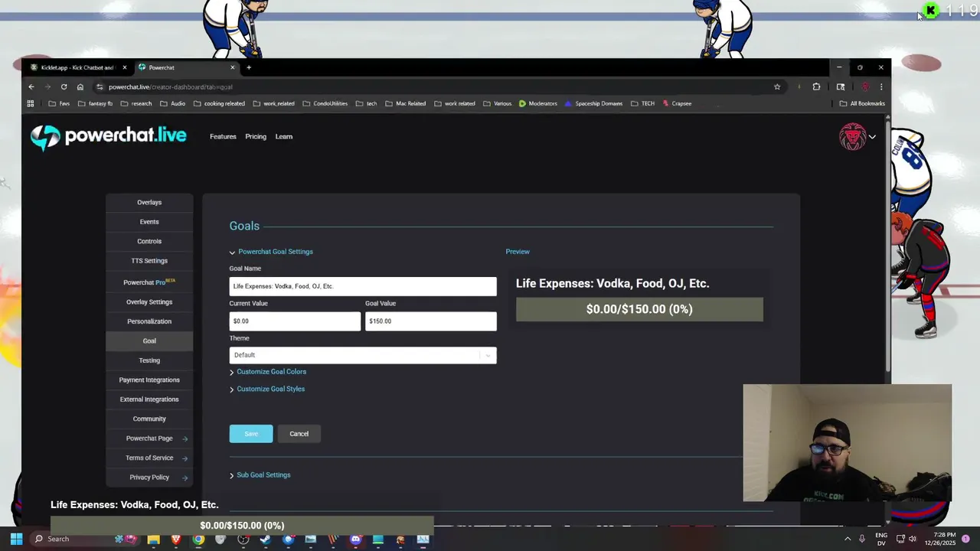Open the bookmarks apps grid icon
This screenshot has height=551, width=980.
[31, 103]
